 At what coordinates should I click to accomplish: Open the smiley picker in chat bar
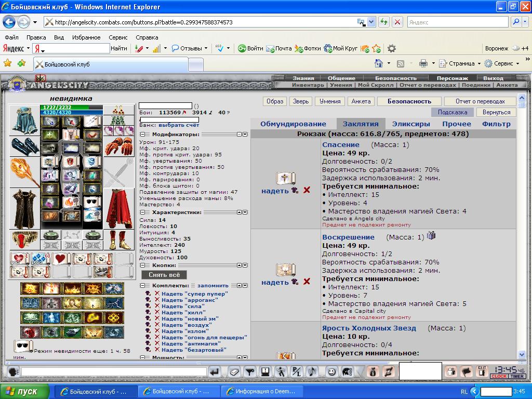point(331,372)
